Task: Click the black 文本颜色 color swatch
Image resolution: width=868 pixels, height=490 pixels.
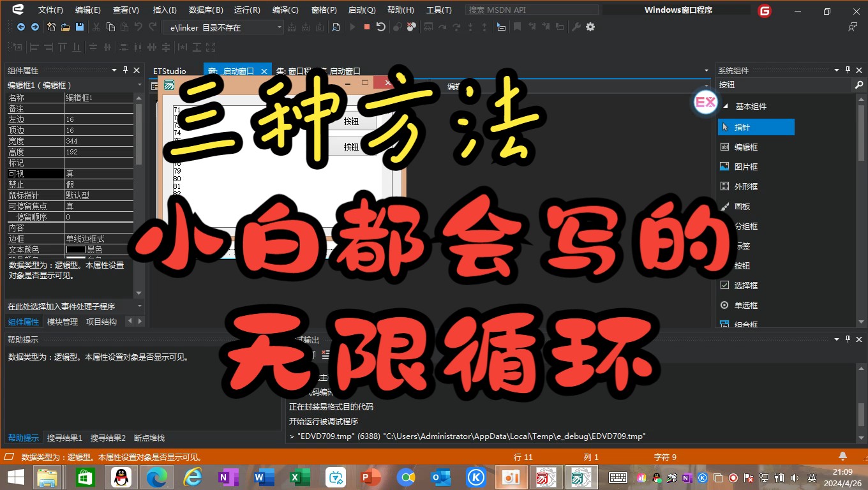Action: point(75,249)
